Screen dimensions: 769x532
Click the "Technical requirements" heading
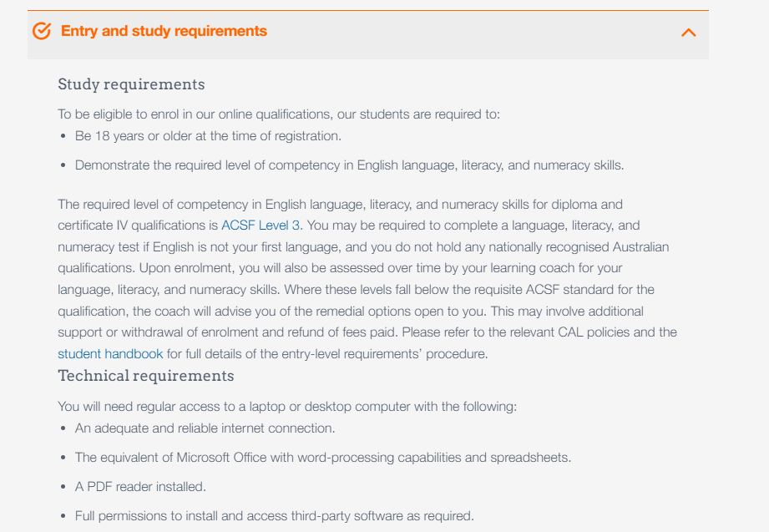tap(145, 376)
